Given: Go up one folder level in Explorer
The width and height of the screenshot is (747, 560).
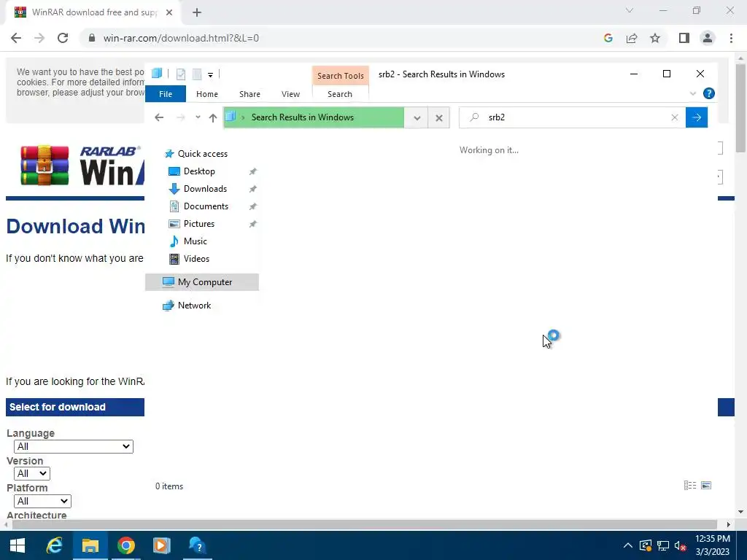Looking at the screenshot, I should click(x=212, y=117).
